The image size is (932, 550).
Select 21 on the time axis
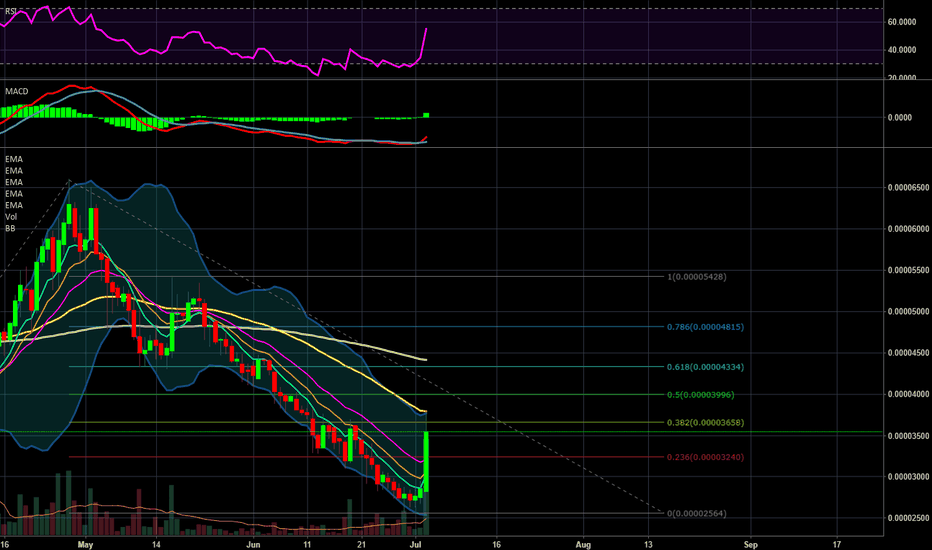[361, 544]
